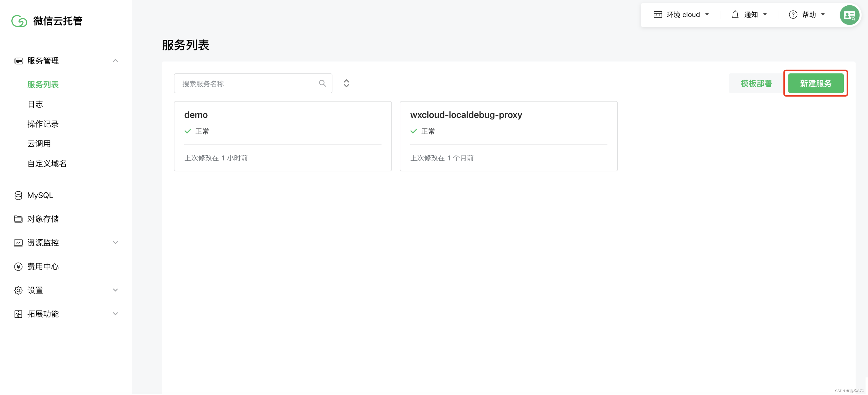Click the 拓展功能 puzzle icon
This screenshot has height=395, width=868.
tap(18, 314)
